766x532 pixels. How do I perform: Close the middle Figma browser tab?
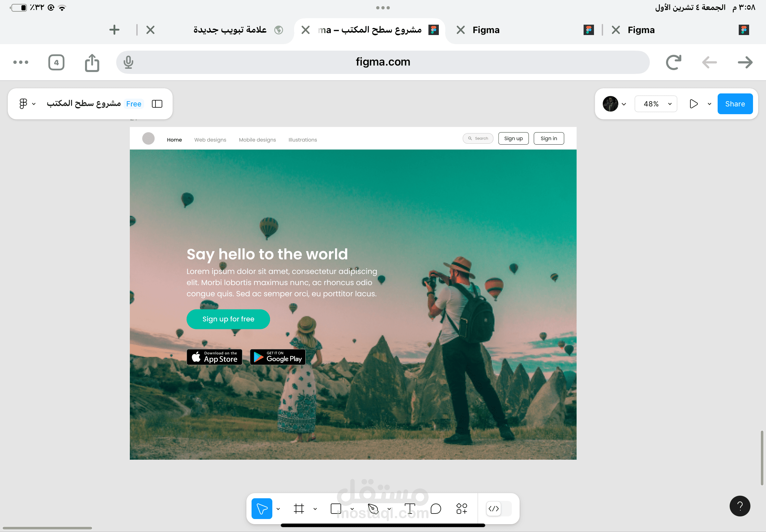click(x=461, y=30)
